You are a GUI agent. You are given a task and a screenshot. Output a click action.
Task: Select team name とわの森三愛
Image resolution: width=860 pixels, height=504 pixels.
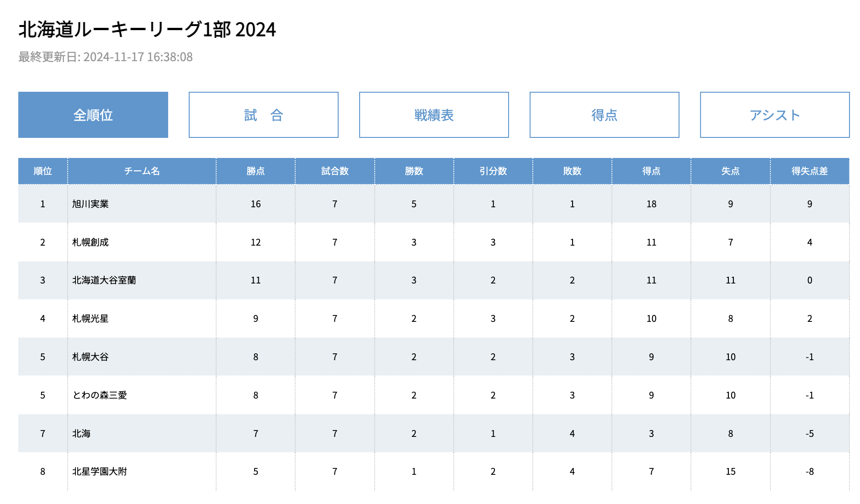click(x=100, y=395)
